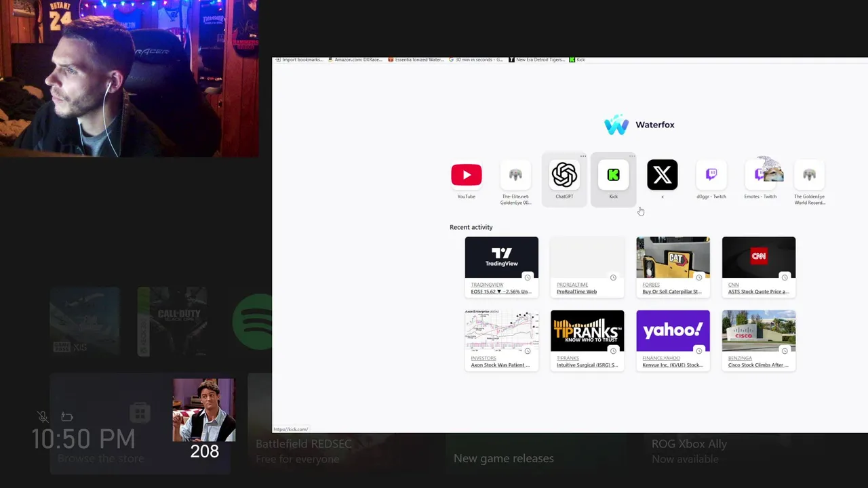Click the history clock icon on ProRealTime card
Screen dimensions: 868x488
tap(613, 277)
